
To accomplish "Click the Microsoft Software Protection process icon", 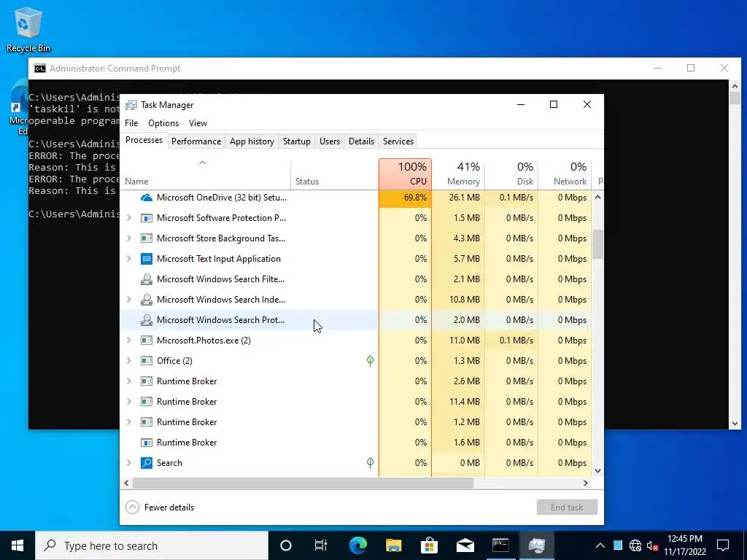I will click(x=146, y=218).
